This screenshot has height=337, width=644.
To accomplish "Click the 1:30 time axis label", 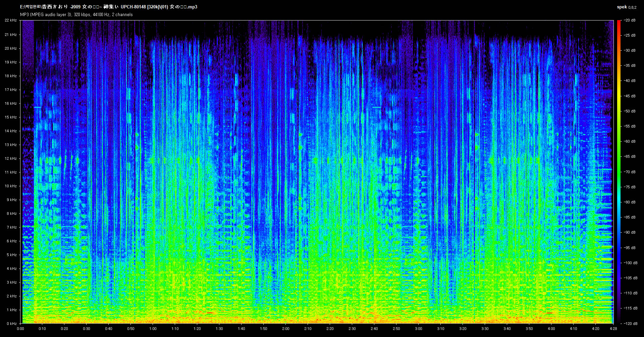I will (x=219, y=329).
